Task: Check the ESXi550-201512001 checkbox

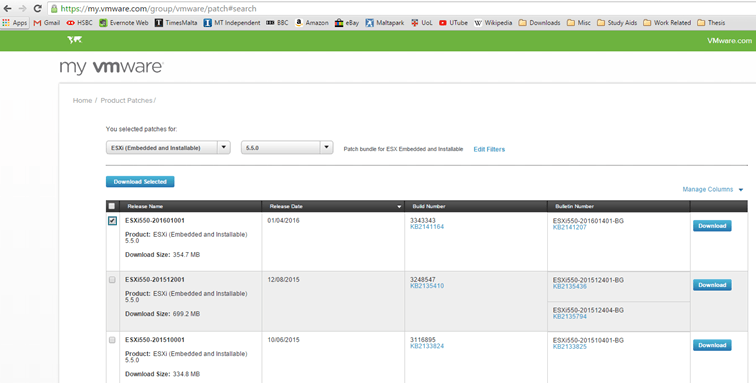Action: (x=112, y=280)
